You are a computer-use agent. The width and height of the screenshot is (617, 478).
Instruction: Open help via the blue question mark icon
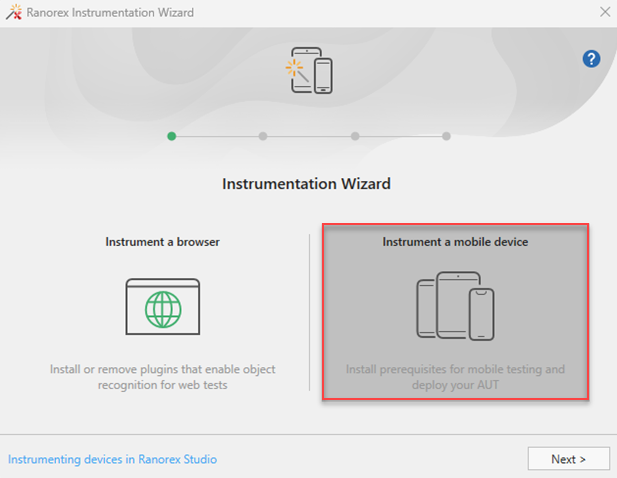pyautogui.click(x=591, y=59)
